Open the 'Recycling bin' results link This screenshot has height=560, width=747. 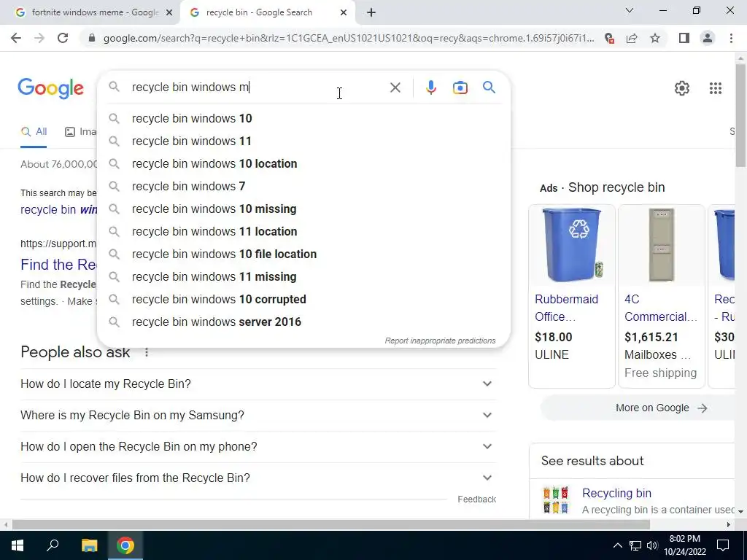pos(616,494)
